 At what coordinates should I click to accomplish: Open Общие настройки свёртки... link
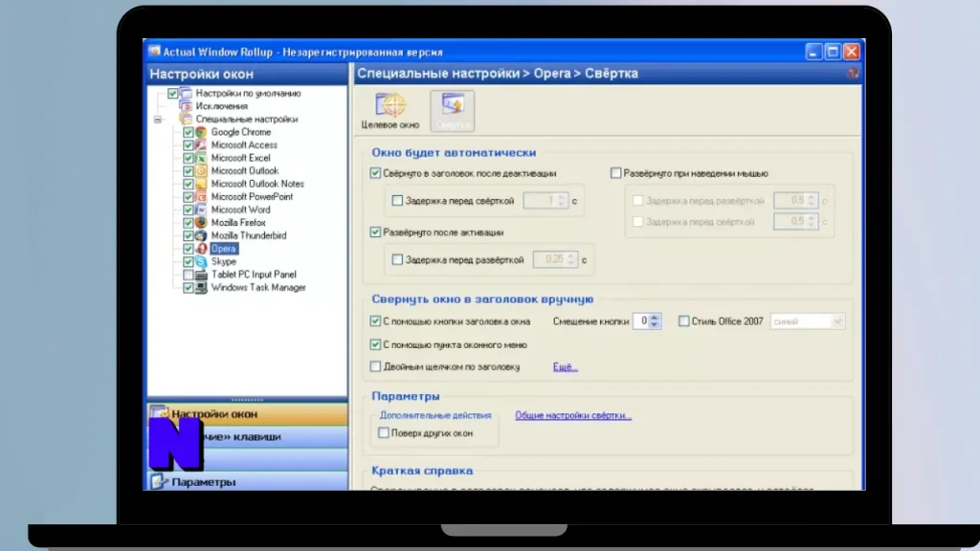point(573,415)
